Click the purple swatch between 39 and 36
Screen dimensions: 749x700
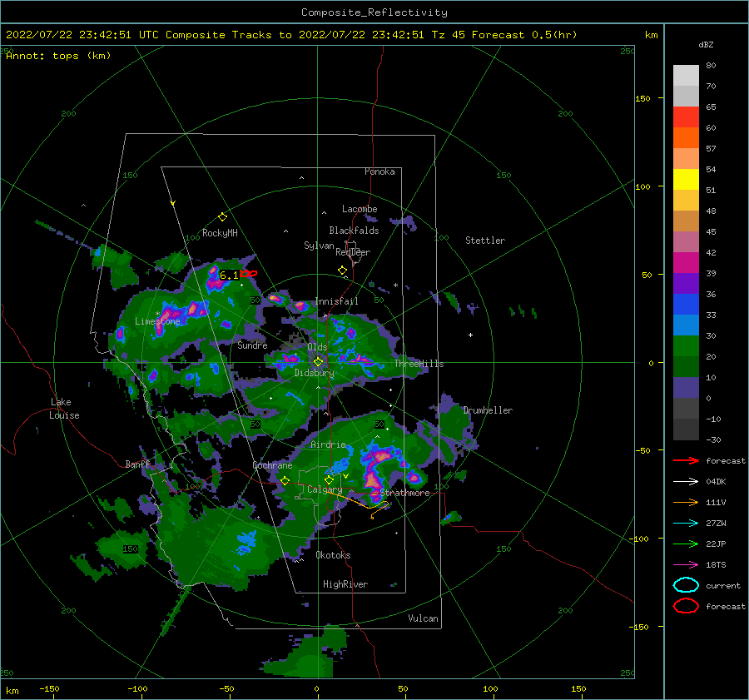686,284
